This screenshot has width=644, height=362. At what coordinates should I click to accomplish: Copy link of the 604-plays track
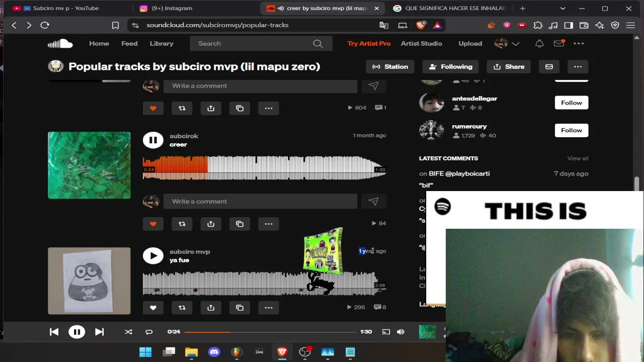[239, 108]
